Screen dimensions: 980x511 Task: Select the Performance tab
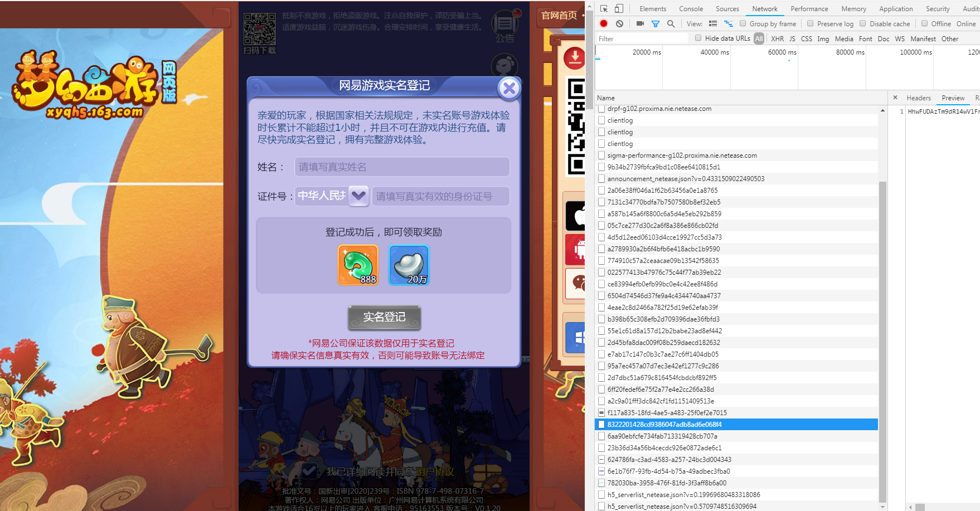click(809, 9)
